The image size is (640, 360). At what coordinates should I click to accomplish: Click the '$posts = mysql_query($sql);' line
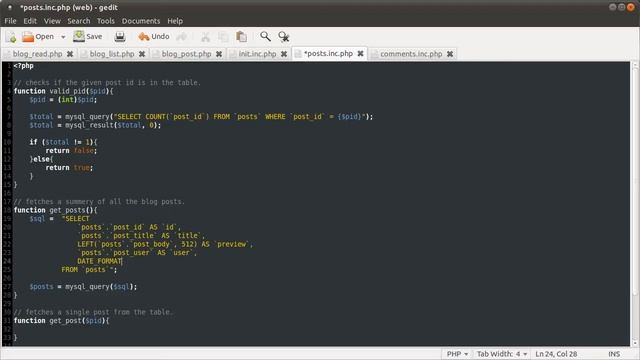click(83, 287)
